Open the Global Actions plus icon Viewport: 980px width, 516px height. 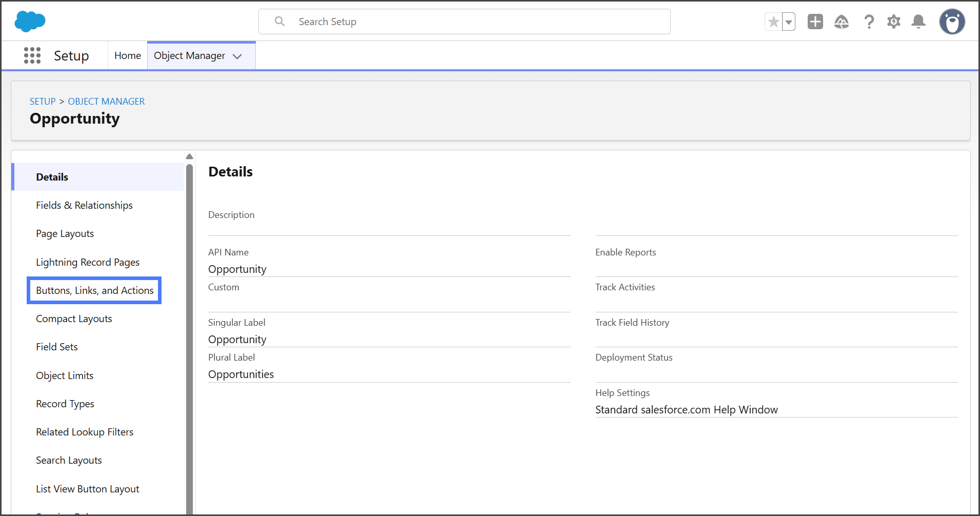tap(815, 22)
